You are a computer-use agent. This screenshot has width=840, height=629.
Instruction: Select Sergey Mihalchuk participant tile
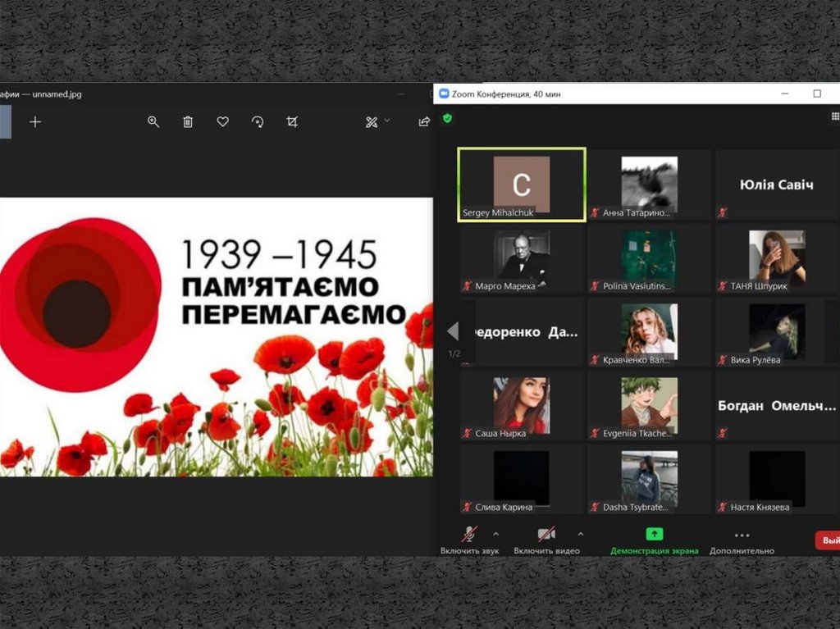pyautogui.click(x=522, y=185)
